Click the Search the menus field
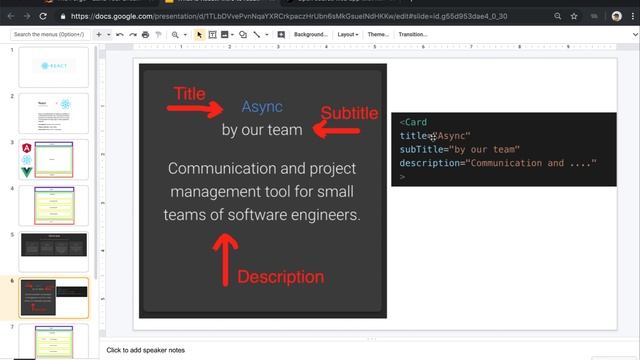The width and height of the screenshot is (640, 360). tap(50, 35)
